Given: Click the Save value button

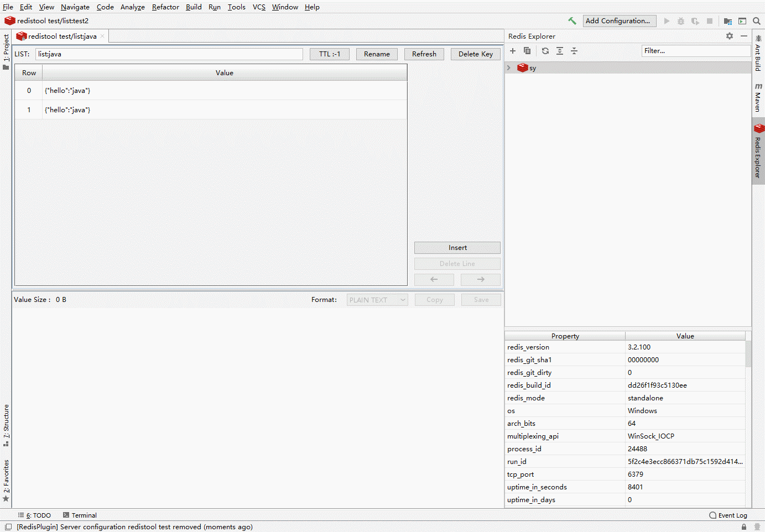Looking at the screenshot, I should [481, 300].
